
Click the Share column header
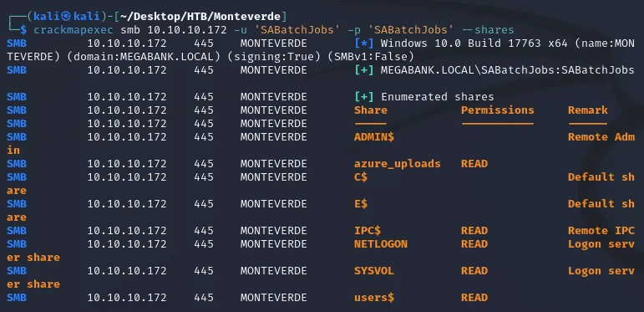click(x=371, y=110)
